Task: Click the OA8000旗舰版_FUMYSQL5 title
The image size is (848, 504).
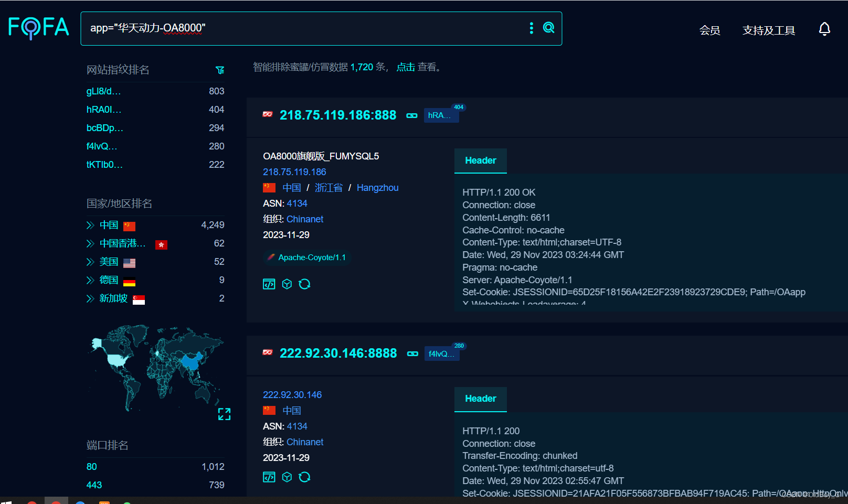Action: click(x=321, y=156)
